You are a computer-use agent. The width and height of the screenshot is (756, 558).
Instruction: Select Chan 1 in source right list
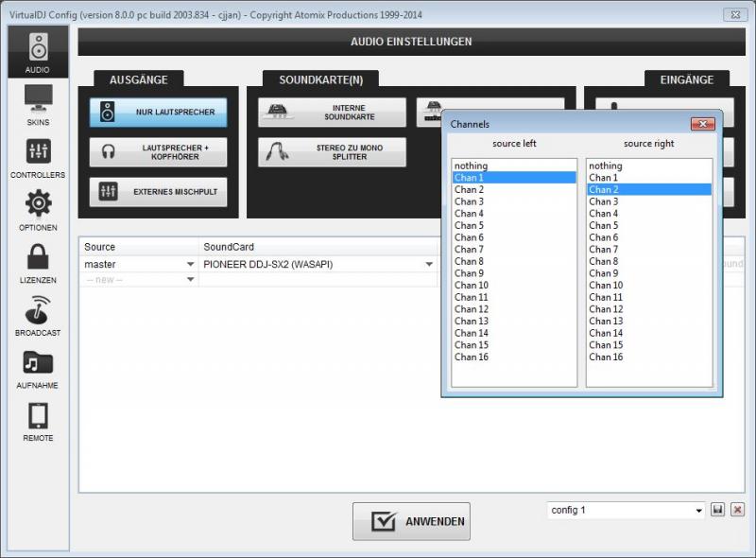tap(649, 178)
